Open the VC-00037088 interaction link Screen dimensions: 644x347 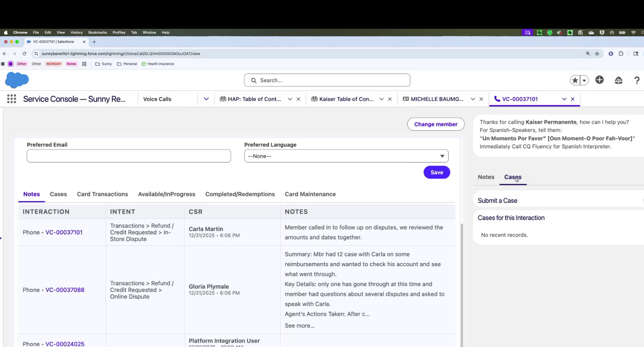[x=65, y=290]
